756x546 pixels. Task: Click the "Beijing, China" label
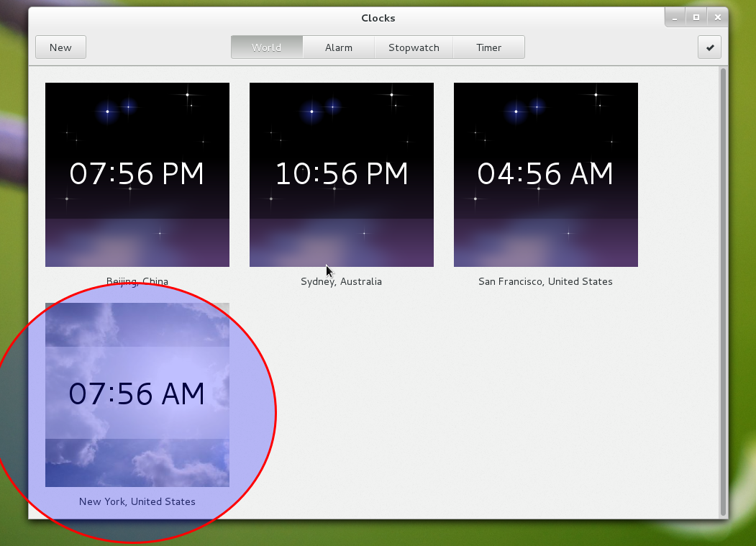137,282
